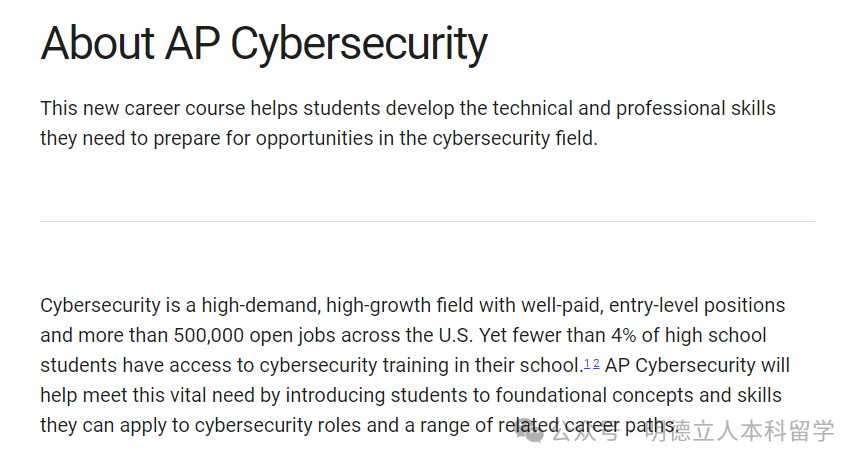Image resolution: width=862 pixels, height=465 pixels.
Task: Click the "About AP Cybersecurity" heading
Action: (264, 44)
